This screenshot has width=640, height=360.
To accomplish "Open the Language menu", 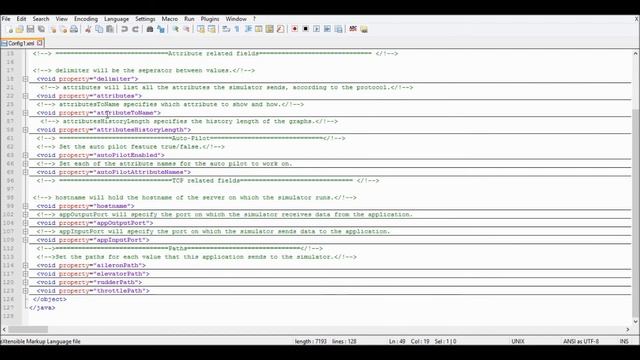I will coord(116,19).
